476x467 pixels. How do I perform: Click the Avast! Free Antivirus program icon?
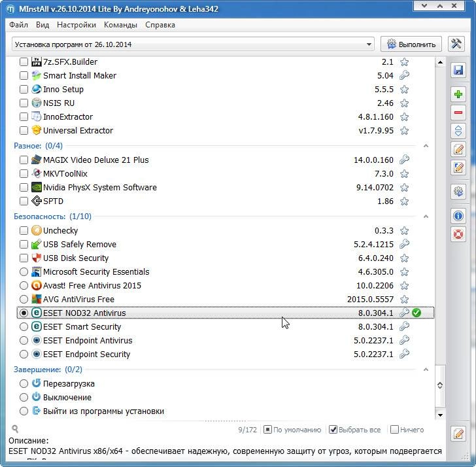pos(37,285)
